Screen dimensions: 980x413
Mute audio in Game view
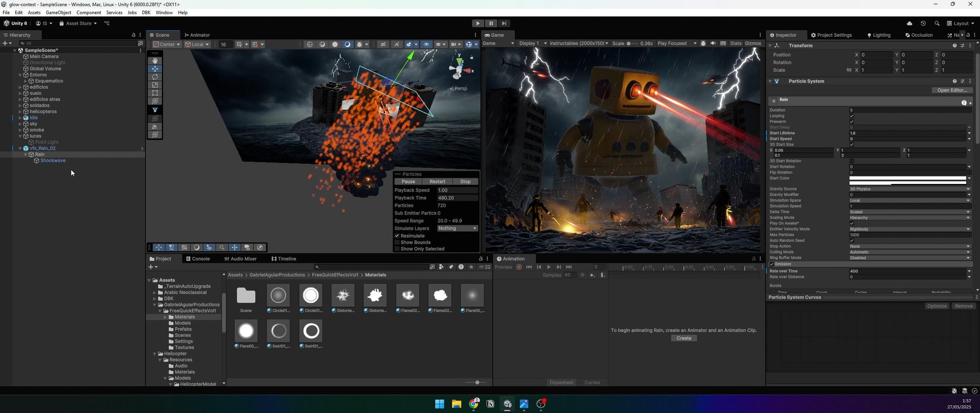pyautogui.click(x=713, y=43)
